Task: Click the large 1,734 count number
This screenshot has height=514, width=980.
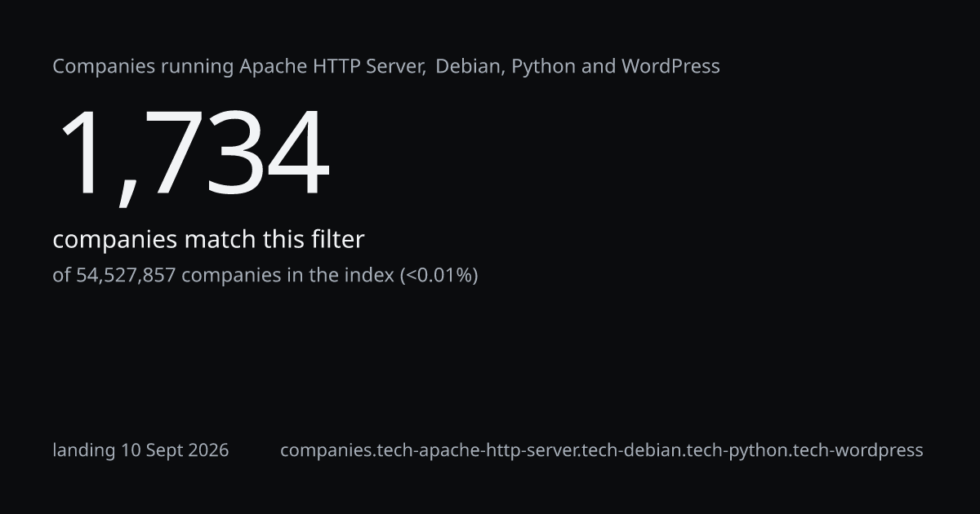Action: (x=194, y=153)
